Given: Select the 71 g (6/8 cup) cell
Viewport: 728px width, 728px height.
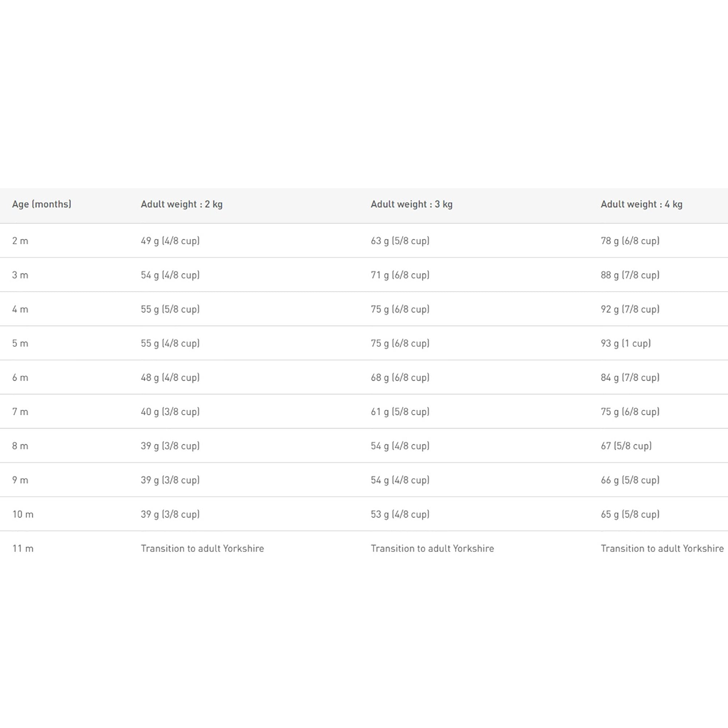Looking at the screenshot, I should click(x=400, y=275).
